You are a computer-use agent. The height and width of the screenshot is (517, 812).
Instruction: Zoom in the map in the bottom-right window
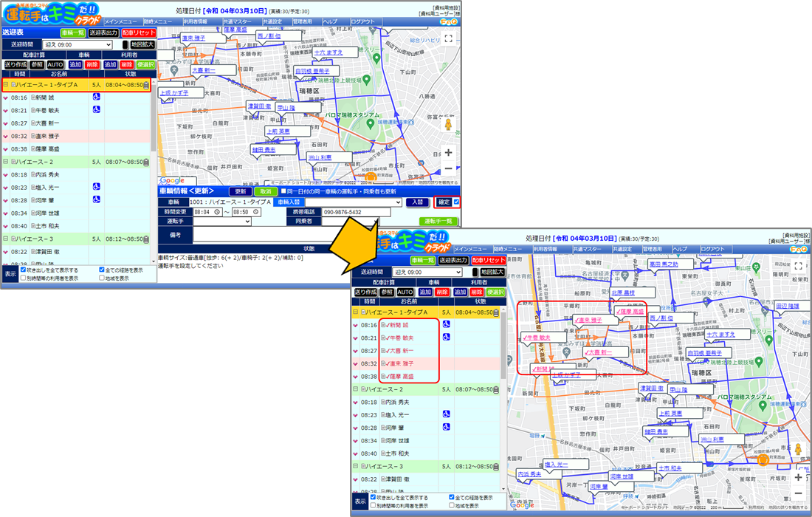(798, 477)
